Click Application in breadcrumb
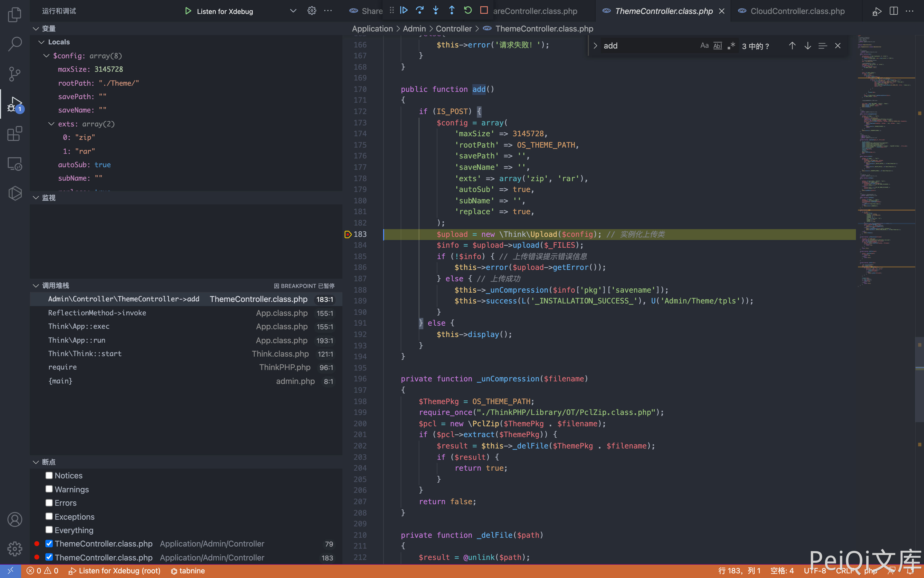Screen dimensions: 924x578 372,29
